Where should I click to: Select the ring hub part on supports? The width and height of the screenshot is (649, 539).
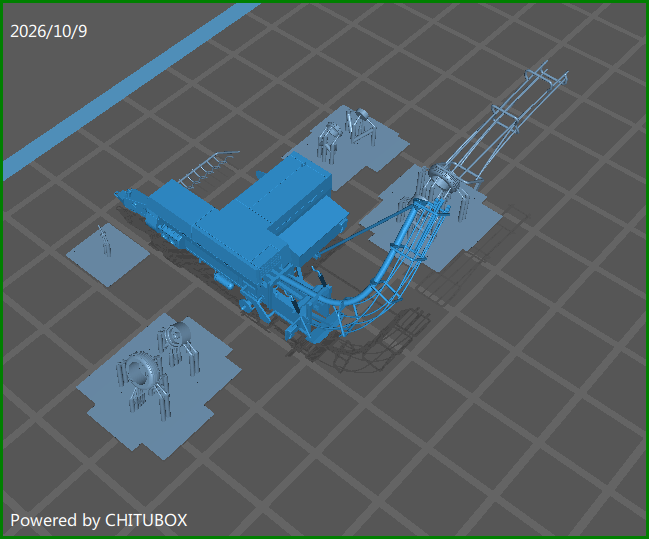click(x=444, y=177)
